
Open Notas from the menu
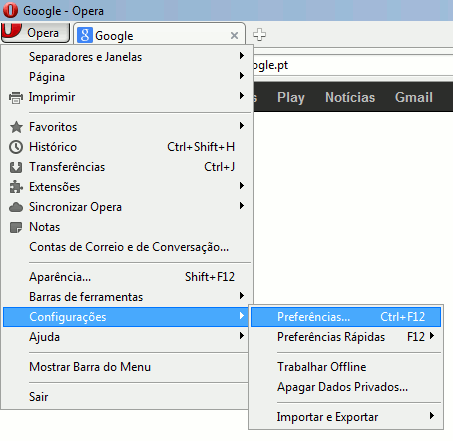tap(127, 227)
